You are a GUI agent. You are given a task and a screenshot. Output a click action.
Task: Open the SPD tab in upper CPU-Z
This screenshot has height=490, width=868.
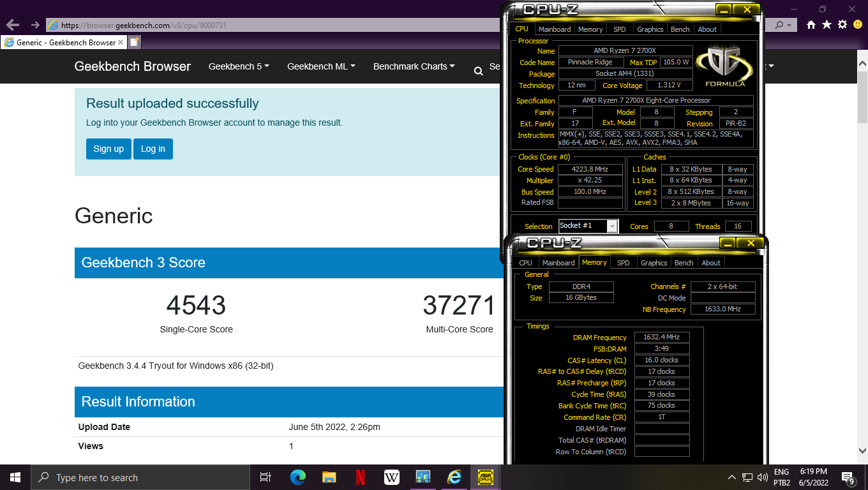point(620,29)
